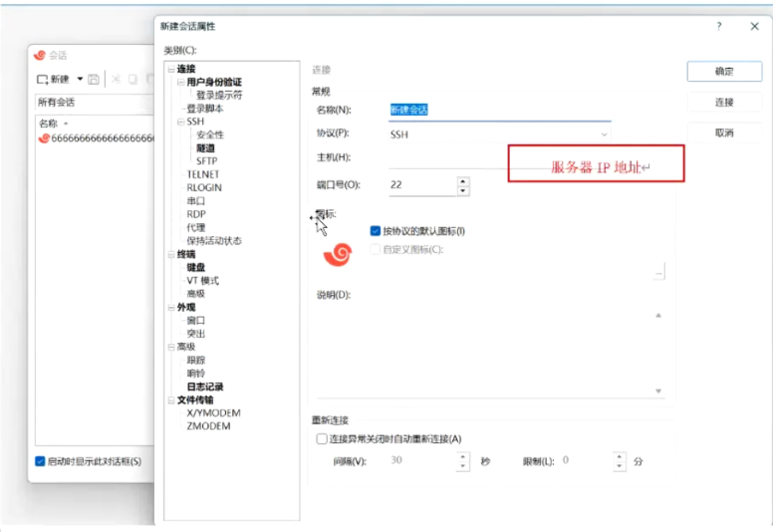Open the 协议 SSH protocol dropdown
Screen dimensions: 773x532
499,134
